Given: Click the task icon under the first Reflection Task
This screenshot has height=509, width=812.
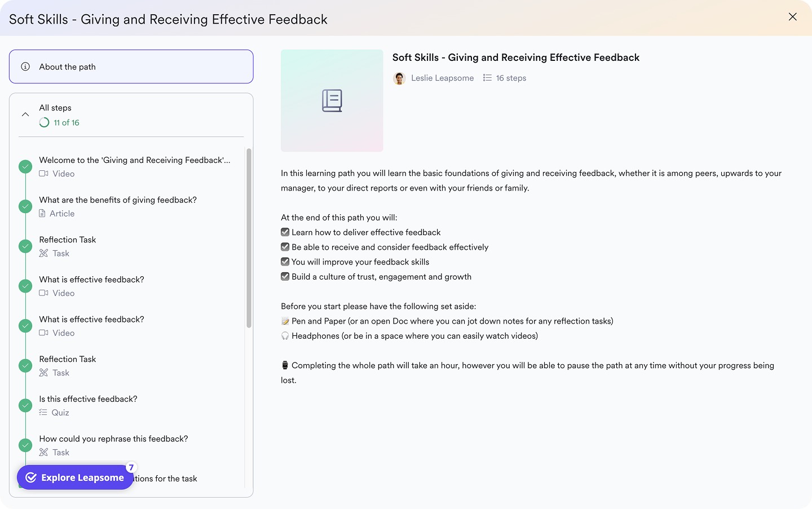Looking at the screenshot, I should (43, 253).
